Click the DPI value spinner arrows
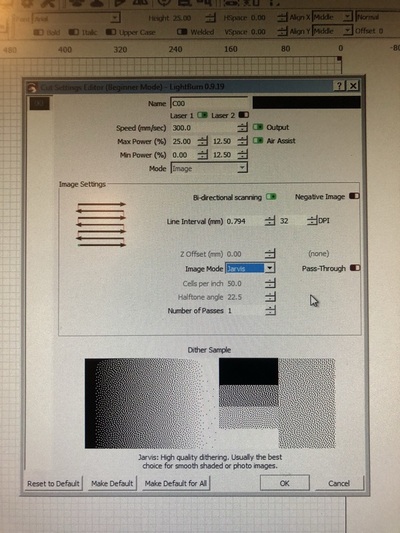 point(312,221)
